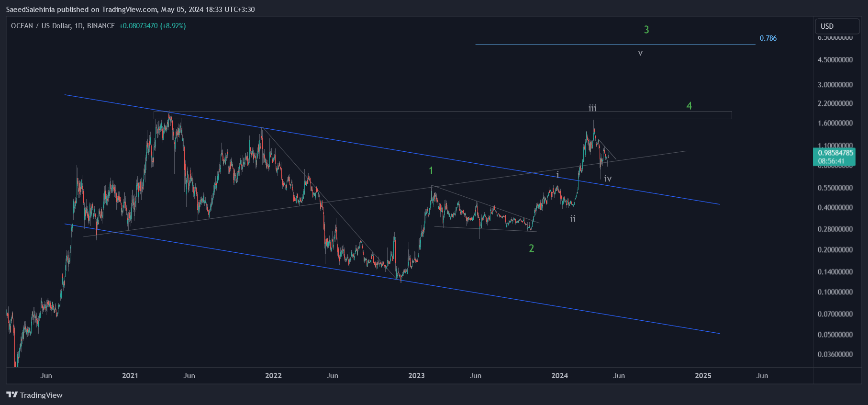This screenshot has width=868, height=405.
Task: Click the 0.05000000 price axis label
Action: [835, 334]
